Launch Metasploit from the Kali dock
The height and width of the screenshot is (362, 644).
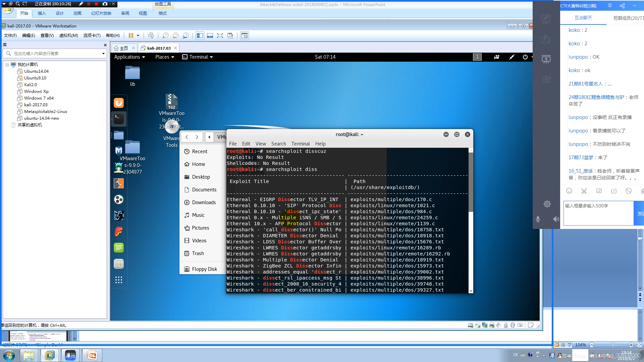click(119, 151)
